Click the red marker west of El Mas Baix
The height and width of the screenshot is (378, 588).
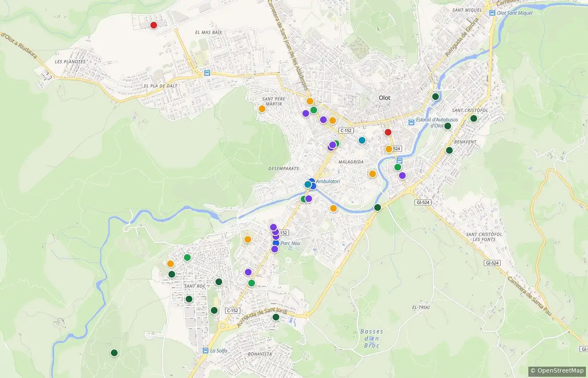coord(154,25)
